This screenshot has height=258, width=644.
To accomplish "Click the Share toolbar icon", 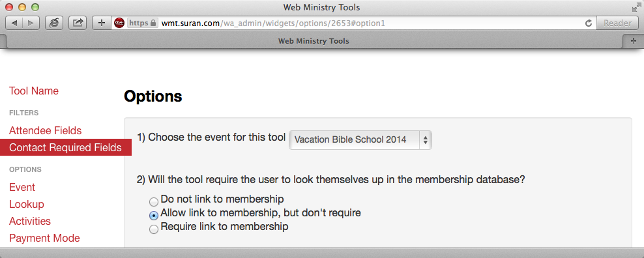I will pos(78,23).
